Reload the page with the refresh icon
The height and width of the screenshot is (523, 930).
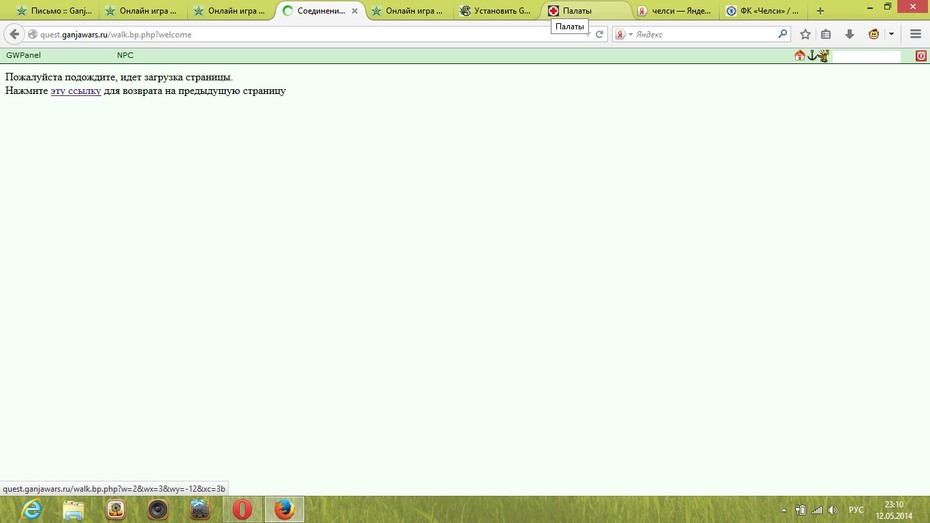click(x=599, y=34)
